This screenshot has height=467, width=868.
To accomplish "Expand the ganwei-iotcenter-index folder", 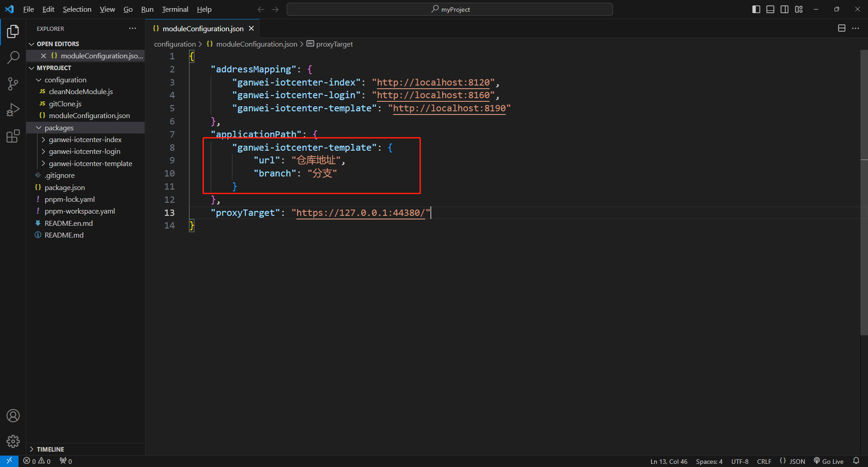I will (x=85, y=140).
